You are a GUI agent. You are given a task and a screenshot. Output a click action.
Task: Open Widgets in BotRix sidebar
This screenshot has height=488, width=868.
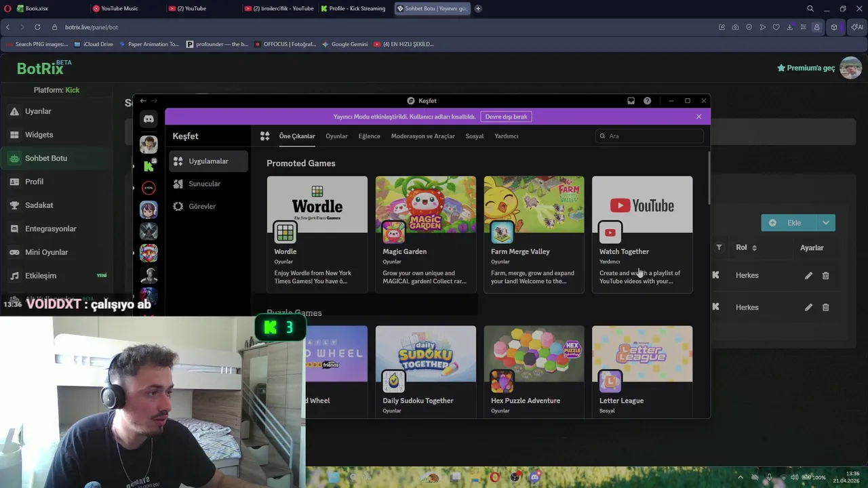click(x=57, y=135)
